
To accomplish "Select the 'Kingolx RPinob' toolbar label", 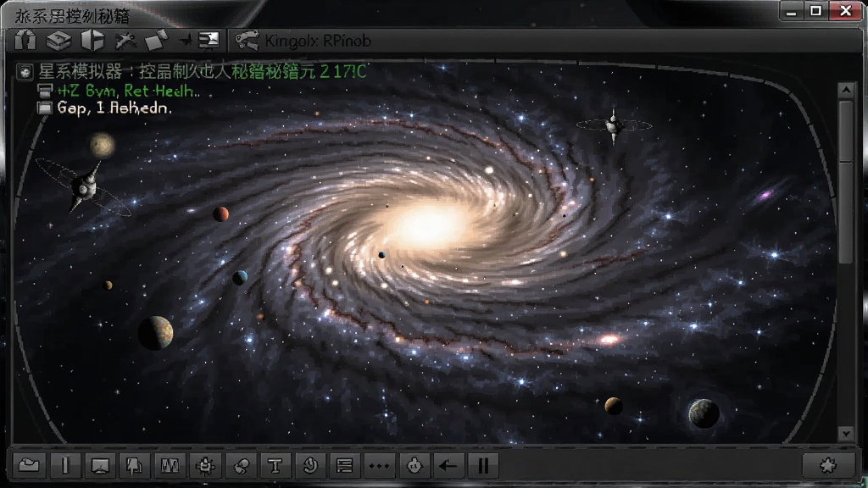I will 318,41.
